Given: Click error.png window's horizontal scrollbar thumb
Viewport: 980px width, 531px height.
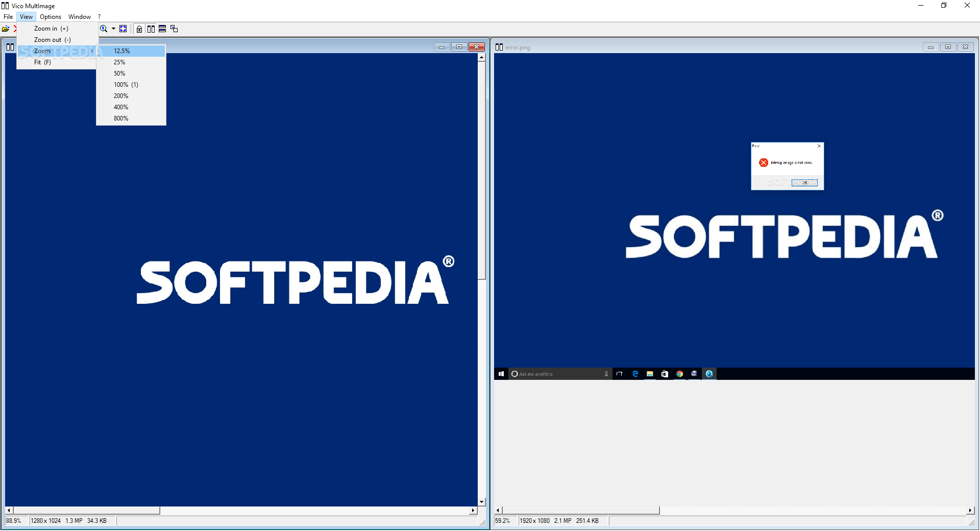Looking at the screenshot, I should pyautogui.click(x=581, y=510).
